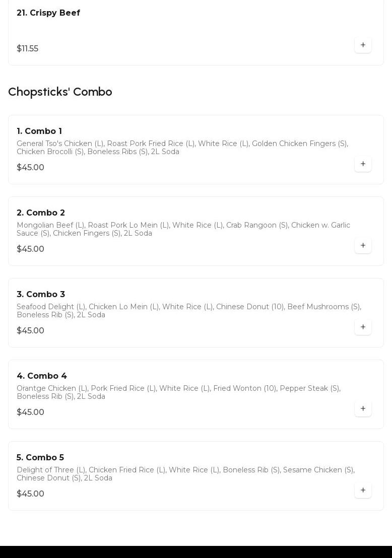Select Combo 4's Orantge Chicken description
Image resolution: width=392 pixels, height=558 pixels.
pos(178,392)
